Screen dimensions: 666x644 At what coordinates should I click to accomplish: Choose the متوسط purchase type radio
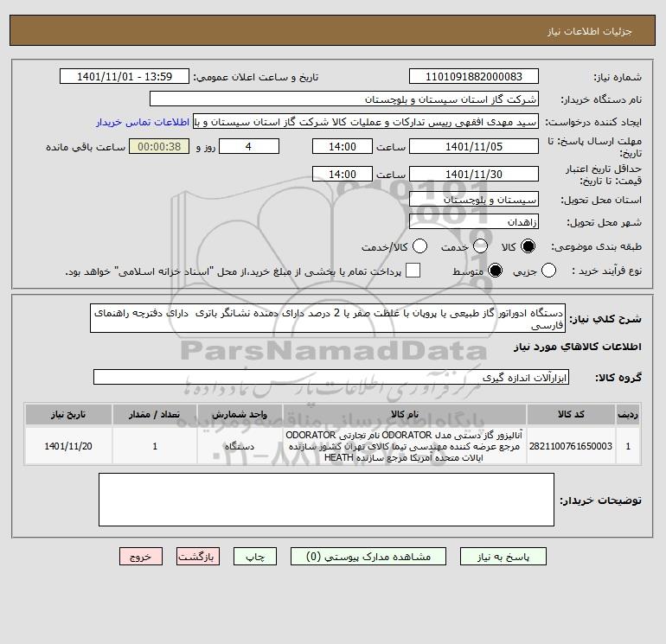tap(496, 271)
